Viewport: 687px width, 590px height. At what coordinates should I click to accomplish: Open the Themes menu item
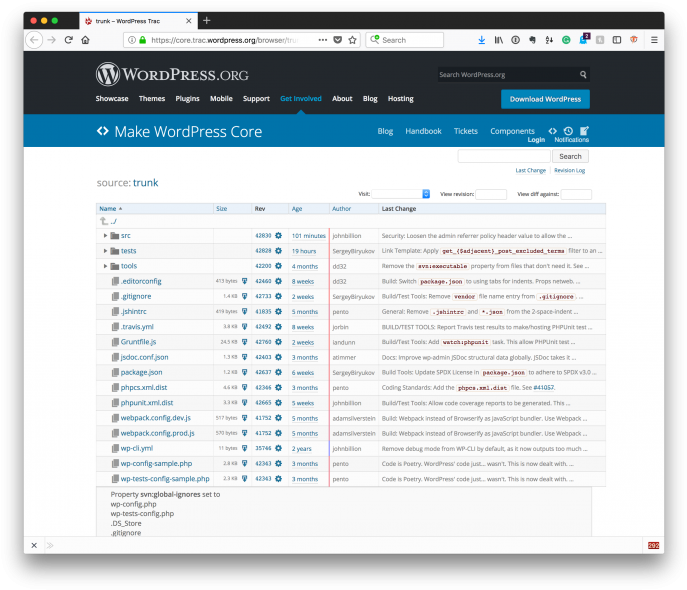tap(152, 99)
